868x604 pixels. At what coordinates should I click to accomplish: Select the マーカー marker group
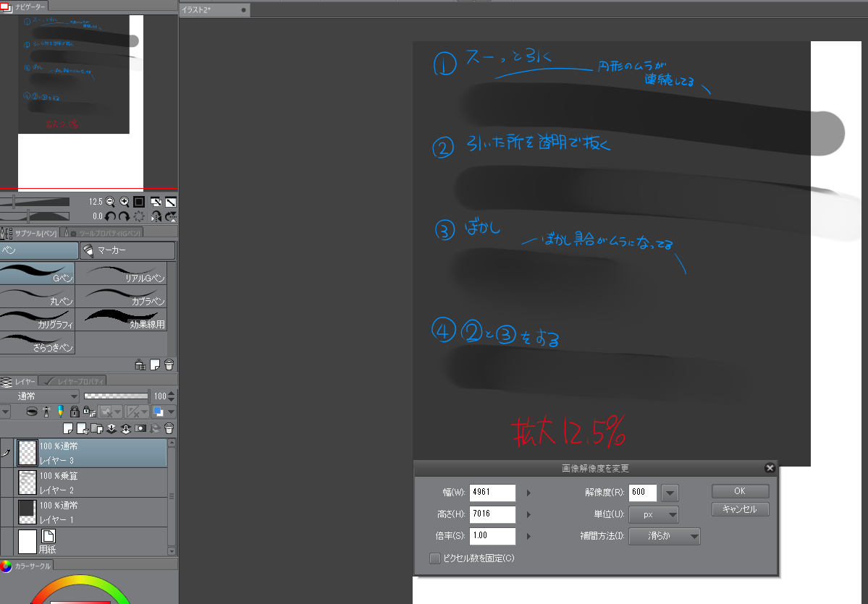coord(127,250)
